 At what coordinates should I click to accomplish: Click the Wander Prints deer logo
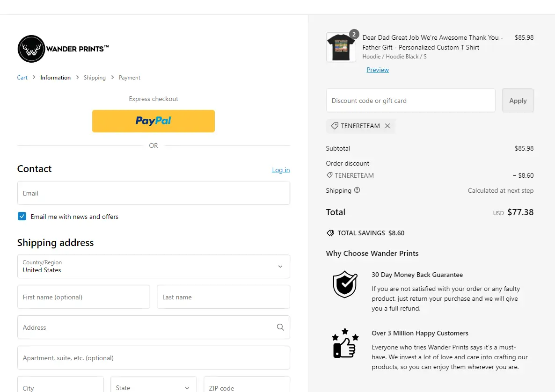click(31, 49)
